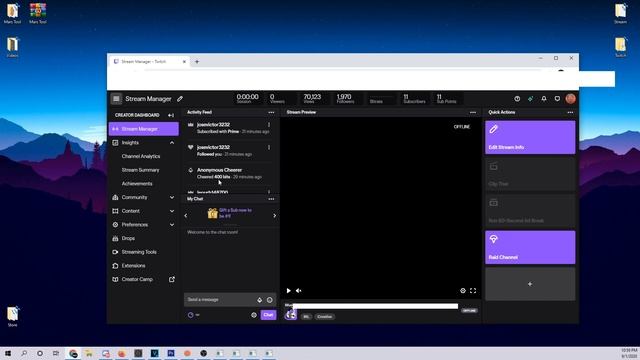Play the stream preview video

tap(289, 291)
